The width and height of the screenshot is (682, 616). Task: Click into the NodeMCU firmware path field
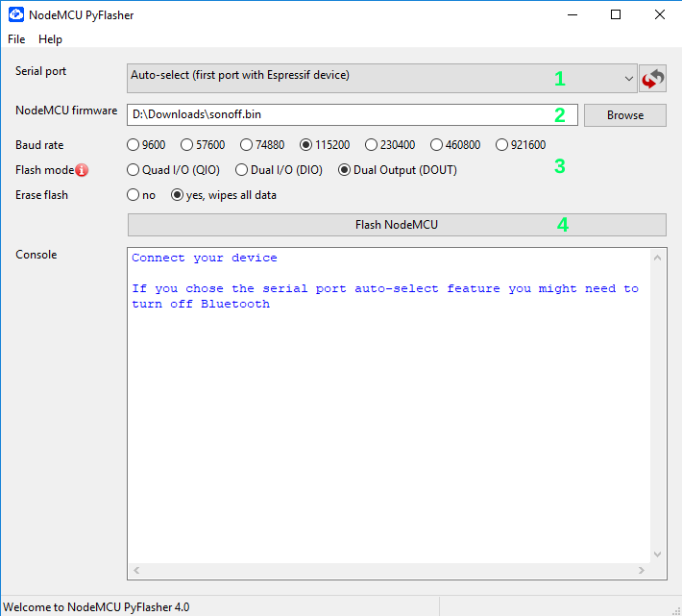(353, 115)
